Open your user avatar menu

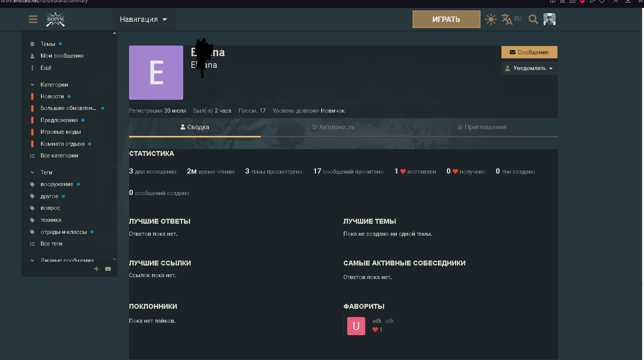pos(550,19)
